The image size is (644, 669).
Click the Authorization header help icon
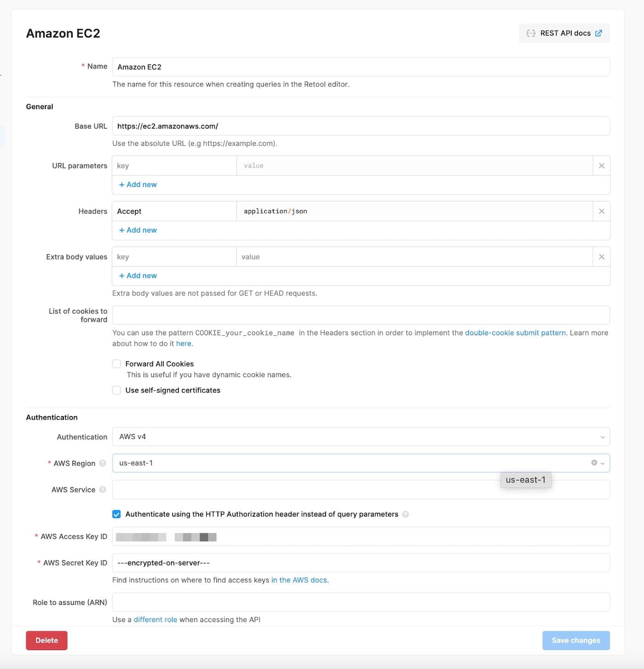click(406, 514)
